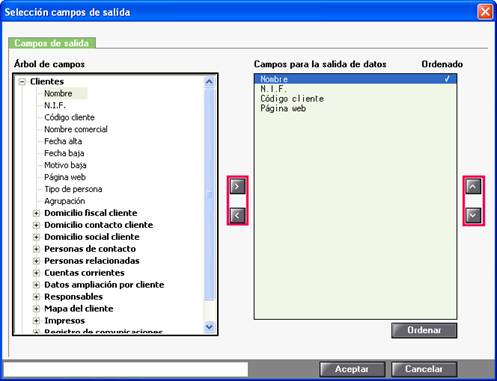Select Responsables label in tree
The image size is (497, 381).
[x=73, y=297]
